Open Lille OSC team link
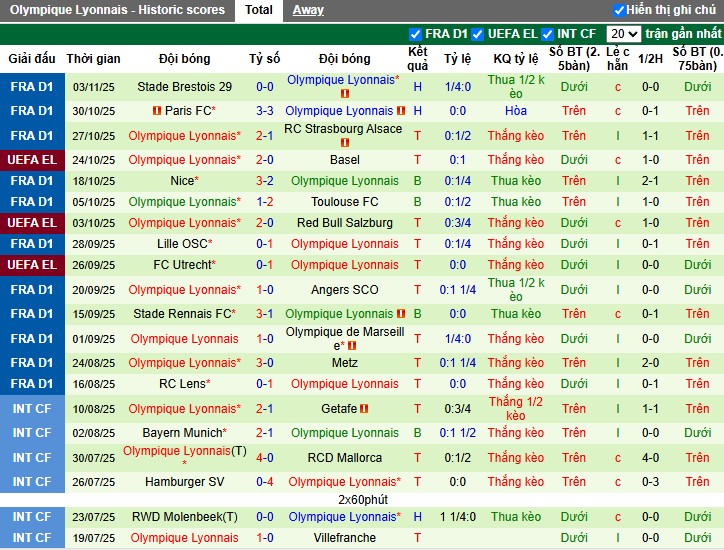Viewport: 724px width, 550px height. coord(182,244)
